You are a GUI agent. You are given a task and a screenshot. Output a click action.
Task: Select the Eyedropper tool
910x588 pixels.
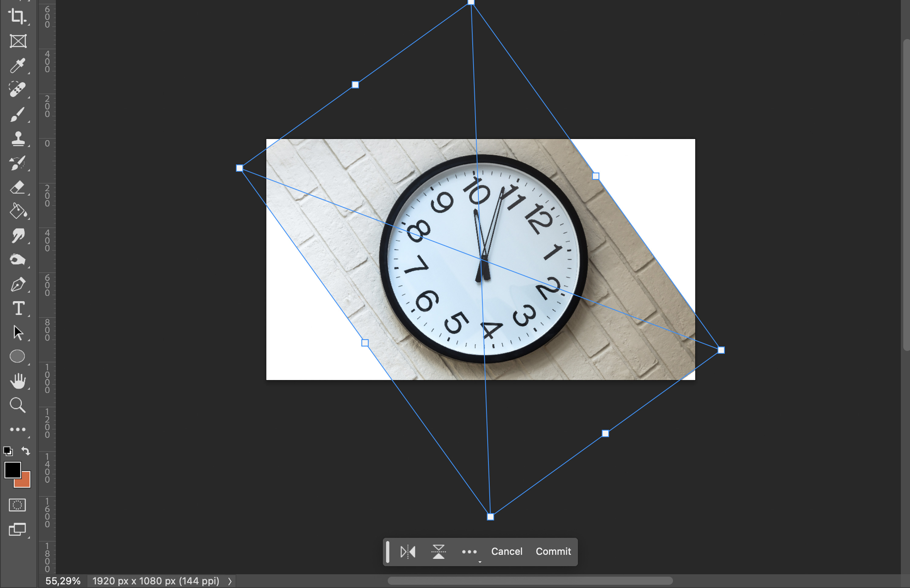click(x=17, y=66)
